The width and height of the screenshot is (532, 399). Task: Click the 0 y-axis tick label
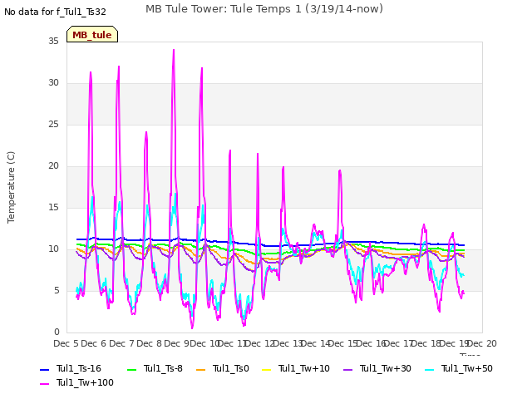(x=57, y=332)
